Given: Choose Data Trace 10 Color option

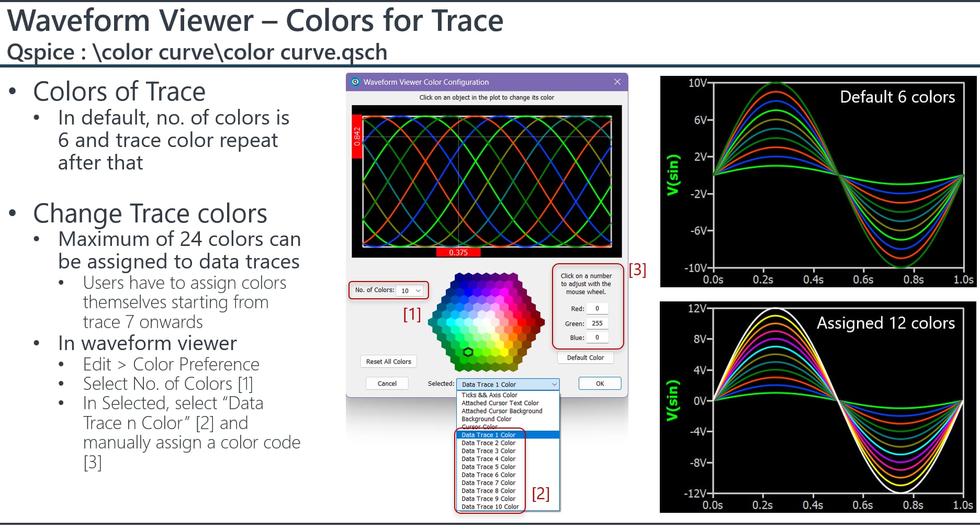Looking at the screenshot, I should click(x=490, y=507).
